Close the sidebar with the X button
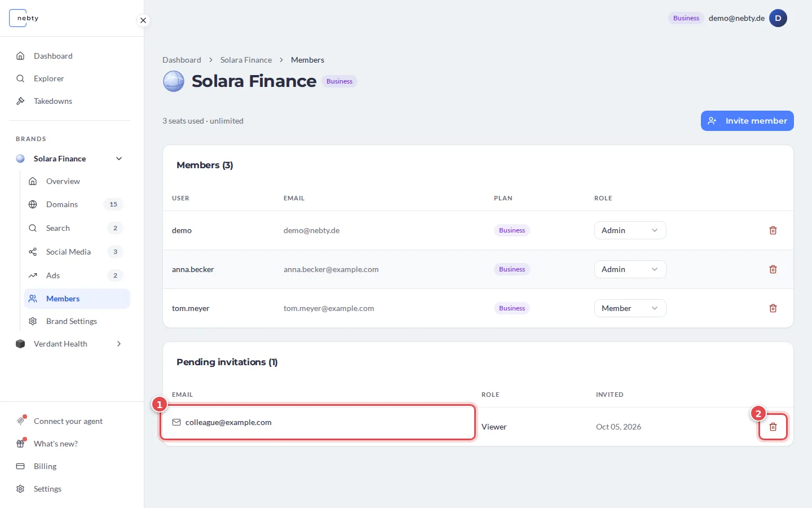Viewport: 812px width, 508px height. point(143,20)
